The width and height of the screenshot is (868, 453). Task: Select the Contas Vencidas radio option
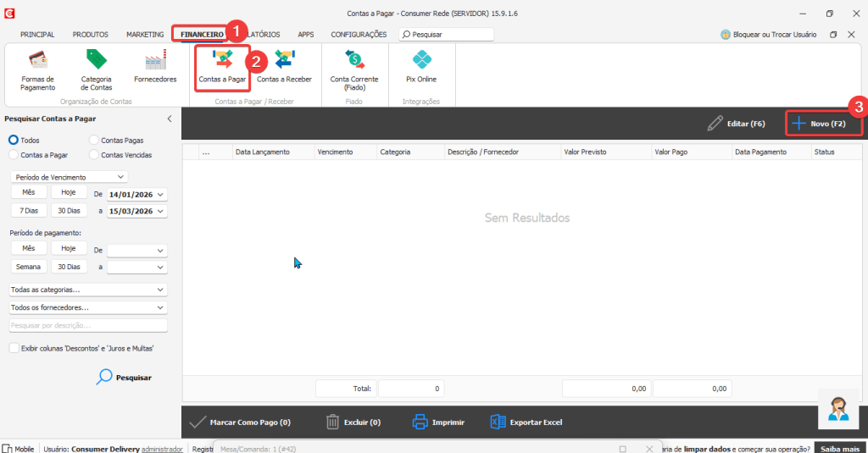pos(94,155)
